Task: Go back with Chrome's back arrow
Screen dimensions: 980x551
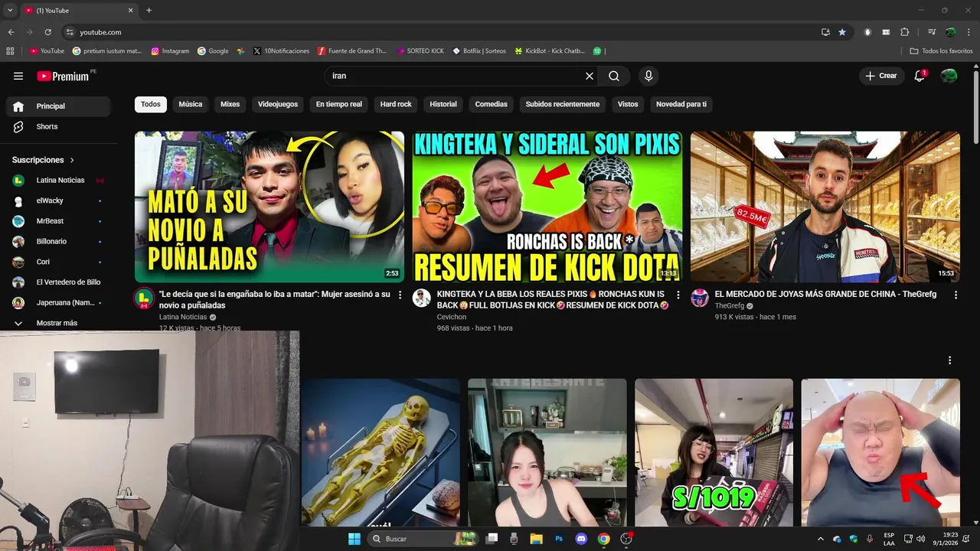Action: pyautogui.click(x=11, y=32)
